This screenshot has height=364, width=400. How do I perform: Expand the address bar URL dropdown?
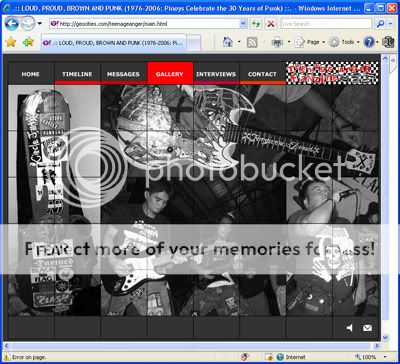tap(243, 24)
